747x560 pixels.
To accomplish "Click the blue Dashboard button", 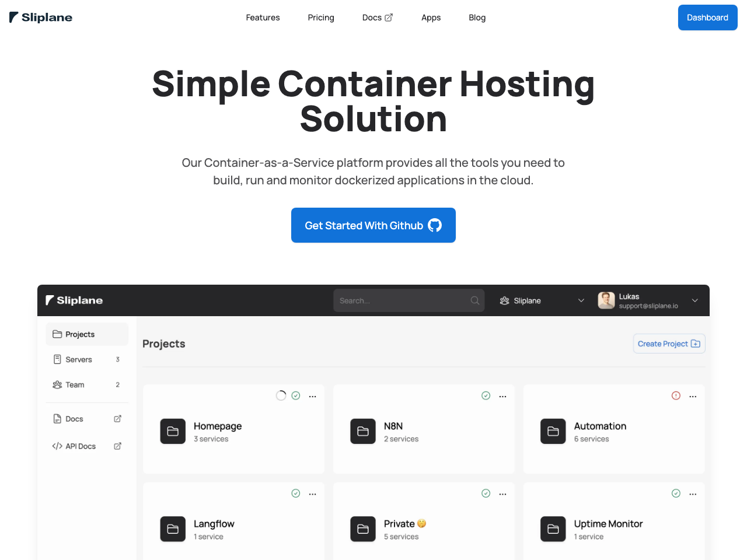I will click(x=707, y=17).
